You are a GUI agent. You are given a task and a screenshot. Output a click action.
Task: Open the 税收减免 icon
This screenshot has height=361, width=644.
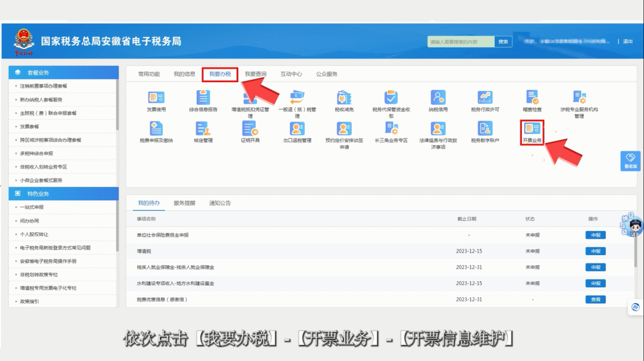[344, 98]
